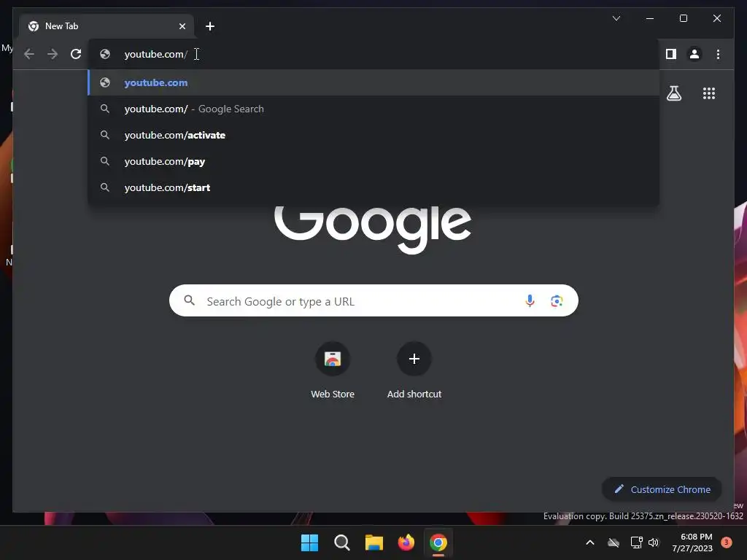Open the Chrome Labs flask icon
Image resolution: width=747 pixels, height=560 pixels.
click(x=674, y=93)
